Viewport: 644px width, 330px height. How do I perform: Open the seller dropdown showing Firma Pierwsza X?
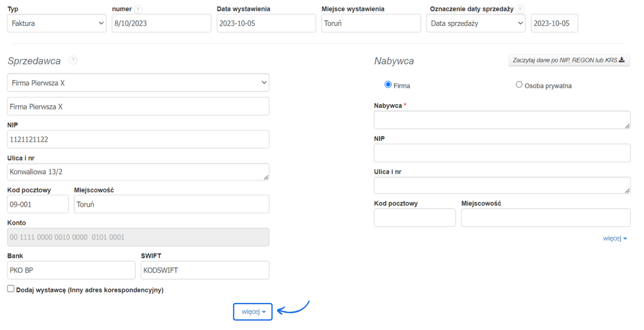coord(138,82)
